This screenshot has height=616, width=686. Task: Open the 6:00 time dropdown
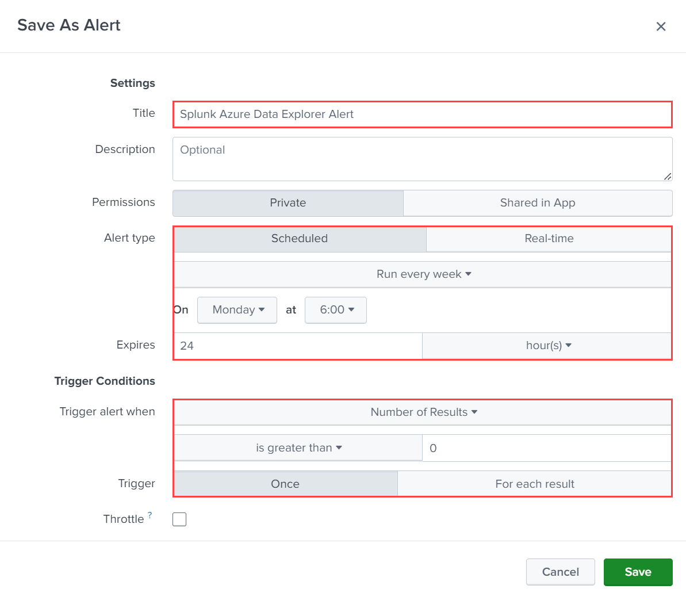click(x=336, y=310)
